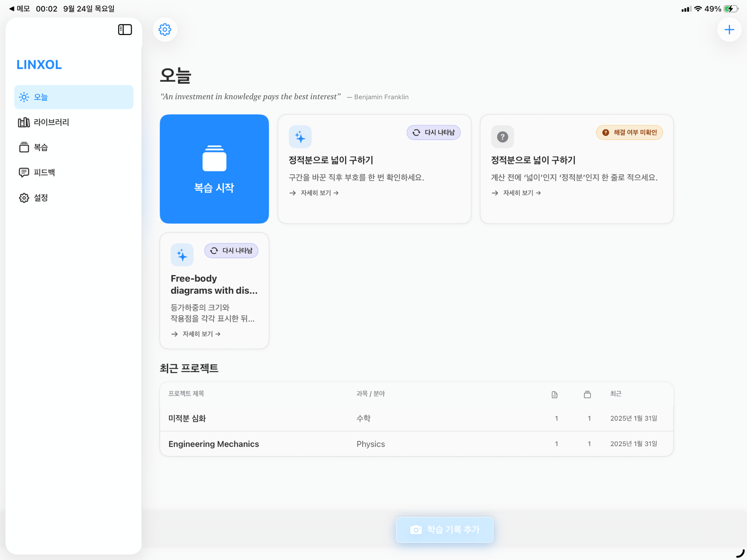Open the 미적분 심화 project row
The image size is (747, 560).
pyautogui.click(x=416, y=418)
